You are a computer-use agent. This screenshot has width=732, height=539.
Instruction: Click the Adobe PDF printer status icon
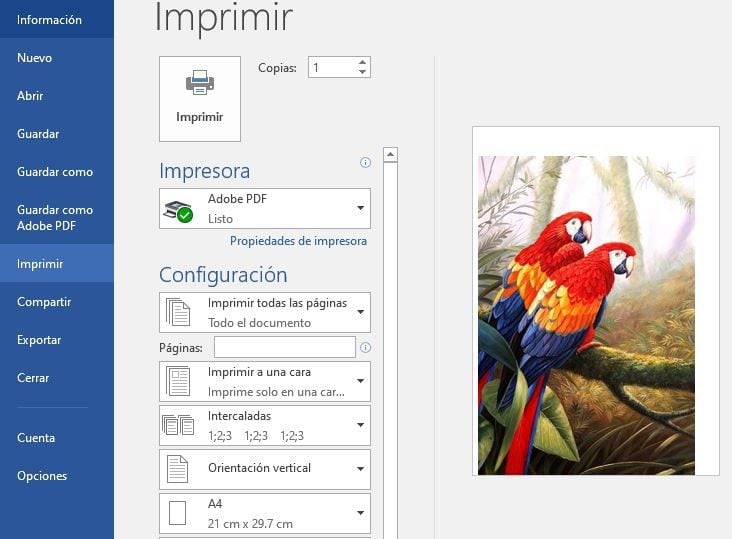click(178, 210)
